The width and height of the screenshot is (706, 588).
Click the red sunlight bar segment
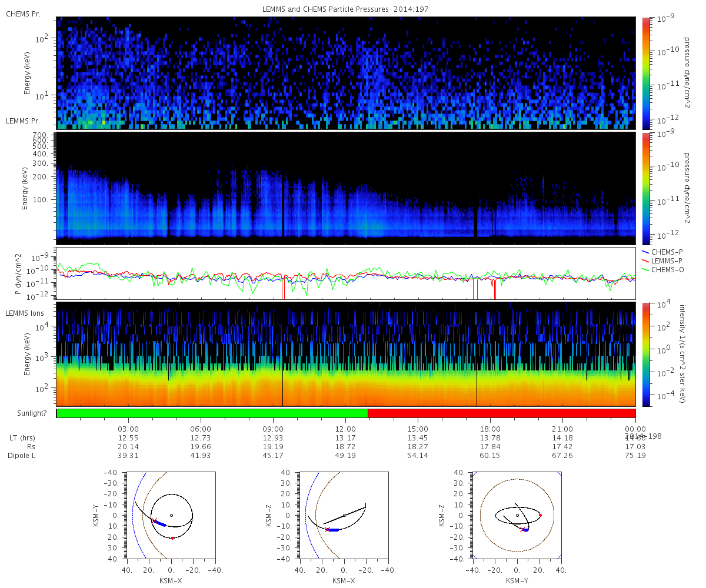(x=501, y=413)
